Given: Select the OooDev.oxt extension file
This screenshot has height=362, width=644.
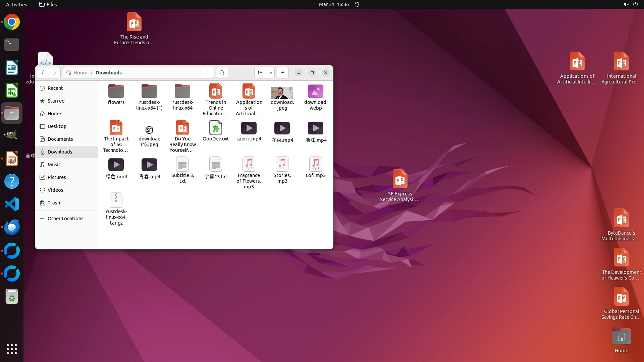Looking at the screenshot, I should (216, 128).
